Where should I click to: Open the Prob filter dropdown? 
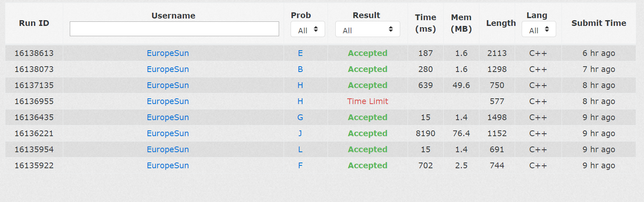pos(307,30)
